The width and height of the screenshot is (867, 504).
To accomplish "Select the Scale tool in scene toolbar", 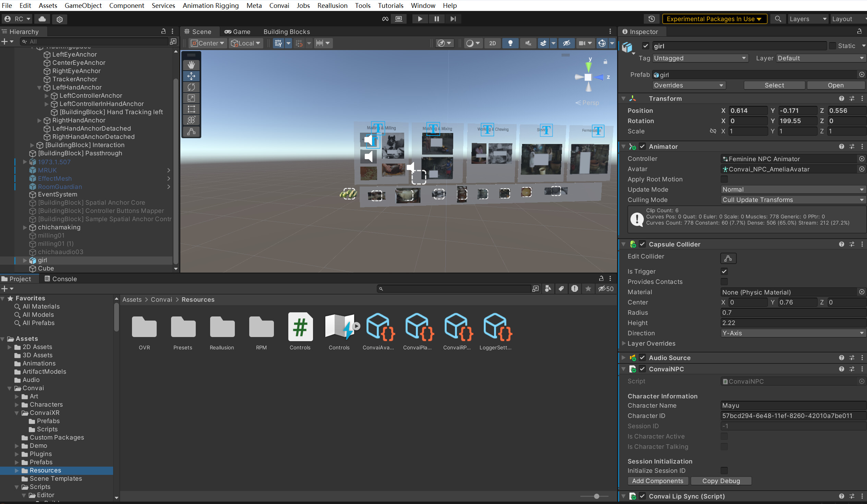I will coord(191,98).
